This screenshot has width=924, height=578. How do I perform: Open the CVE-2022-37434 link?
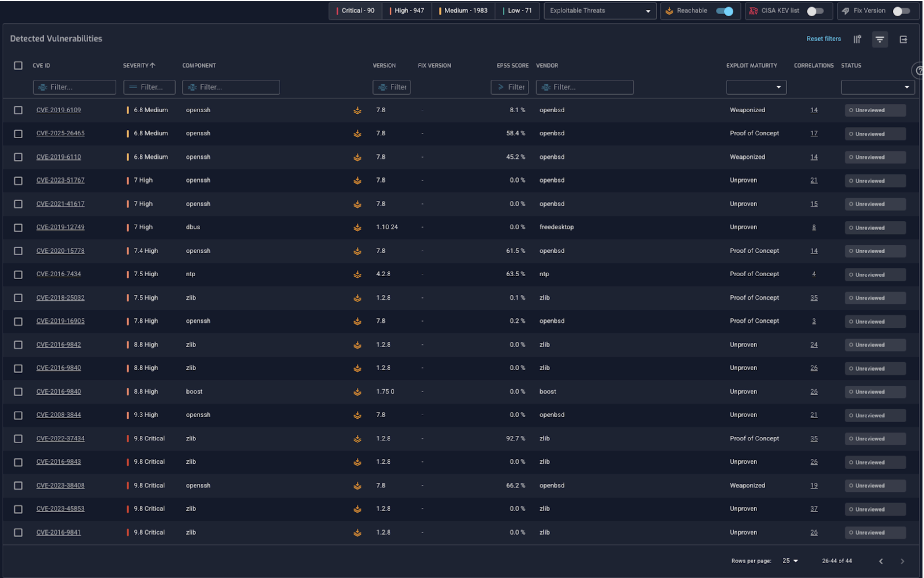[60, 438]
